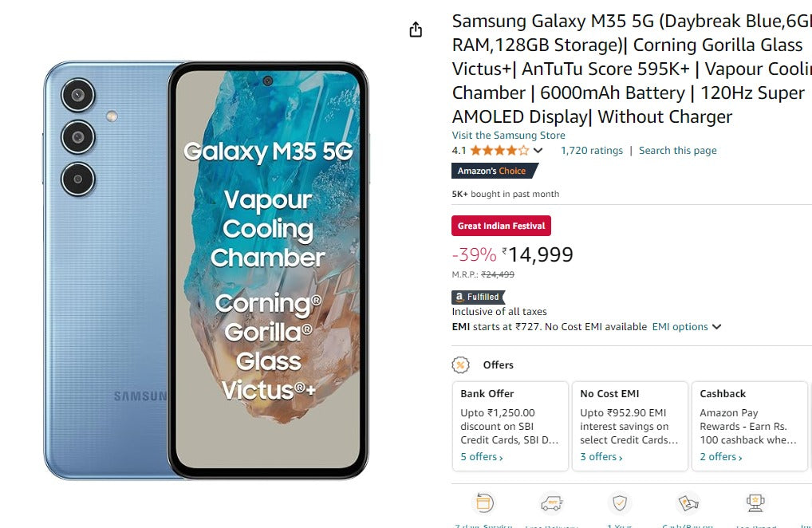Open 2 offers under Cashback
812x528 pixels.
(x=721, y=457)
